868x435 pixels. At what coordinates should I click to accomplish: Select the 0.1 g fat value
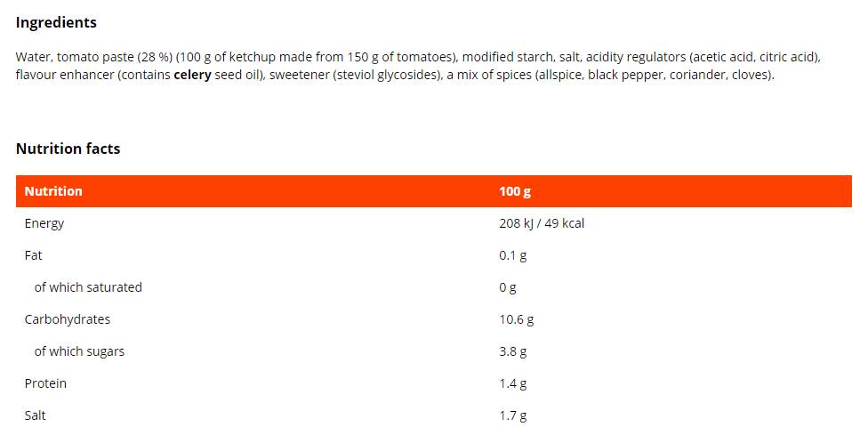click(x=513, y=255)
